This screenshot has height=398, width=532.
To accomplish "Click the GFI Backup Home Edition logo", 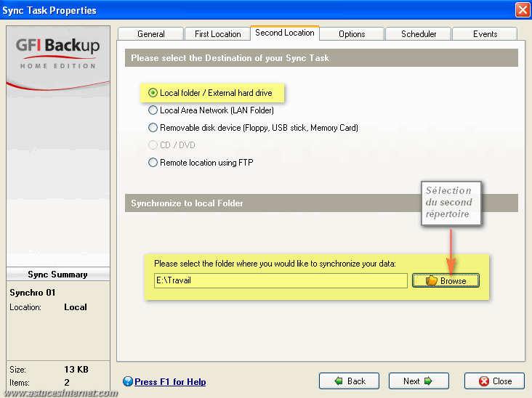I will point(58,53).
